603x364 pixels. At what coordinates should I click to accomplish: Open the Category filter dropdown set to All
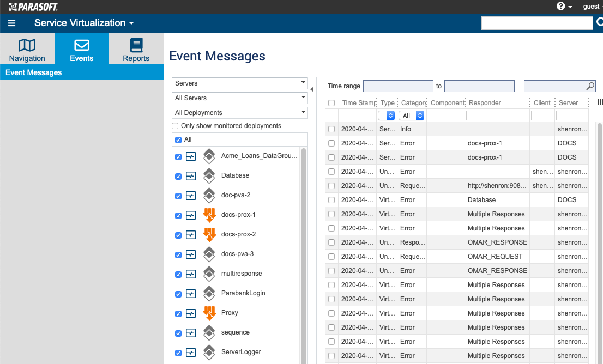click(x=412, y=116)
